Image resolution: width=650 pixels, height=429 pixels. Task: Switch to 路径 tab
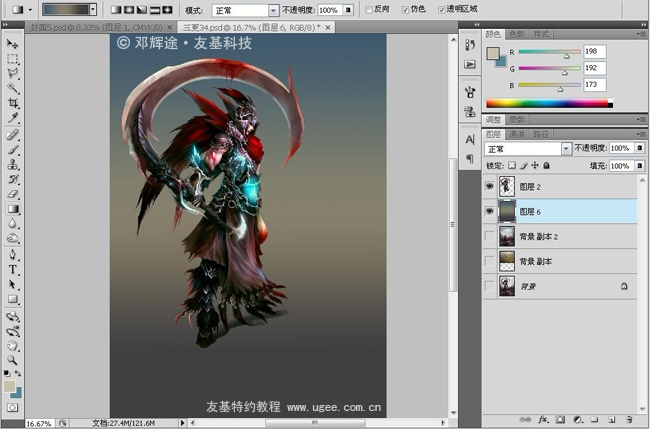541,134
